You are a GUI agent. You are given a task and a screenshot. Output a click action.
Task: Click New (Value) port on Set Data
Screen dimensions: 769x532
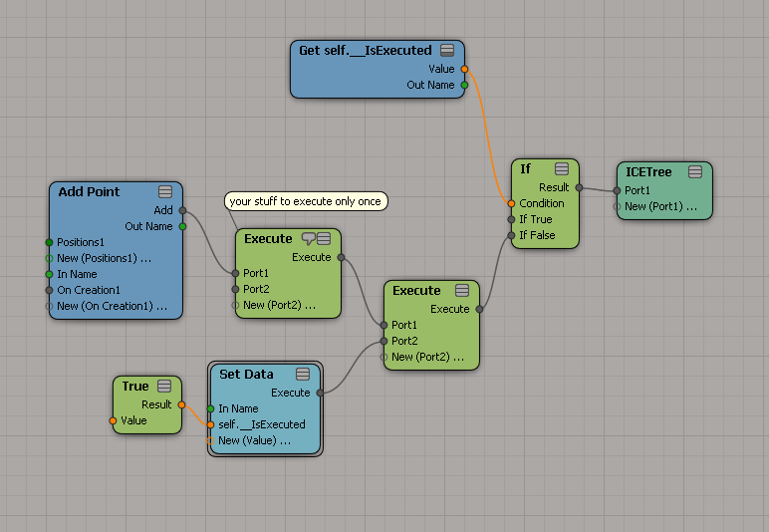[210, 440]
